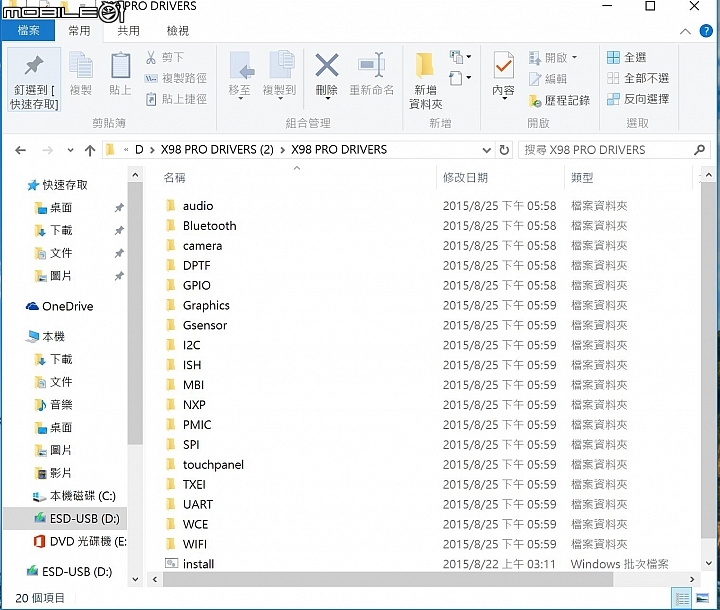
Task: Open Properties (內容) checkmark icon
Action: [504, 65]
